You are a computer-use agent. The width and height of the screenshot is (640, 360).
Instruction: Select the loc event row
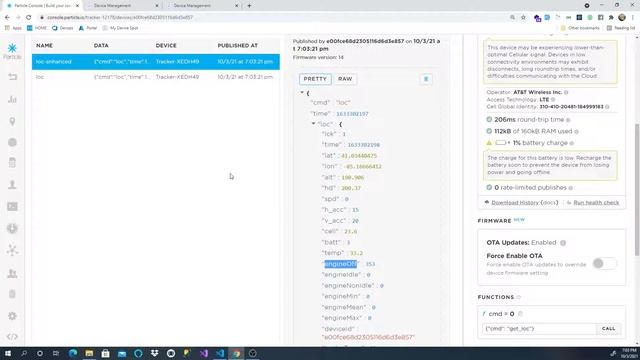156,77
